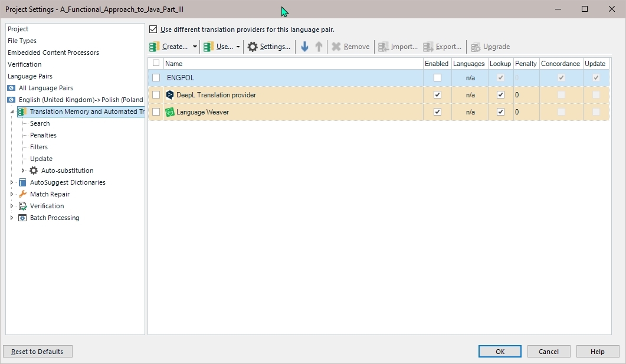Open translation provider Settings via gear icon
Screen dimensions: 626x364
pos(253,47)
